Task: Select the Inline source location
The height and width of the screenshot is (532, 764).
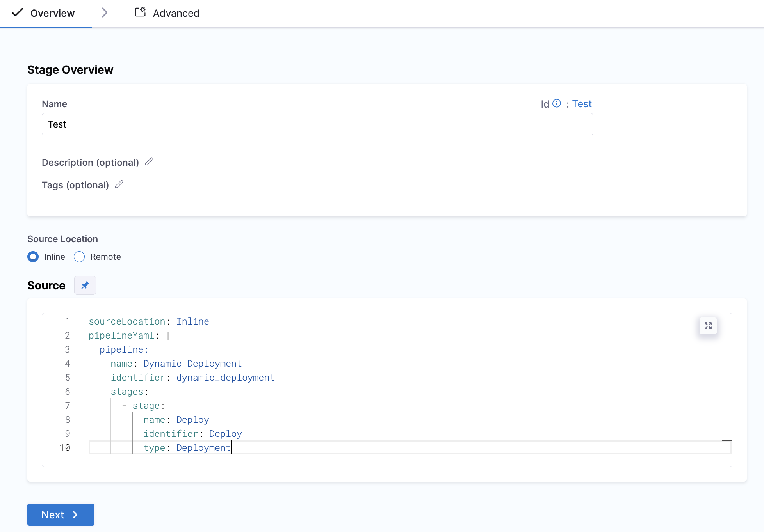Action: click(x=33, y=257)
